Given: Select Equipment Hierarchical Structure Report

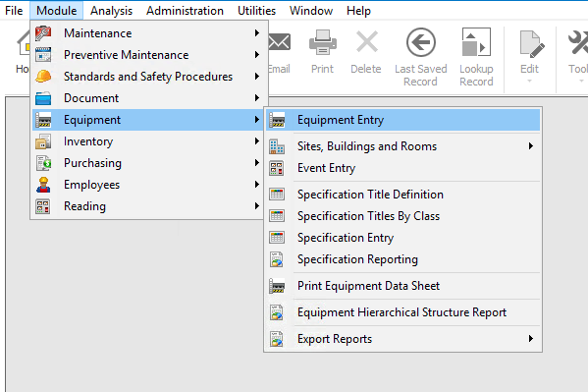Looking at the screenshot, I should pos(402,312).
